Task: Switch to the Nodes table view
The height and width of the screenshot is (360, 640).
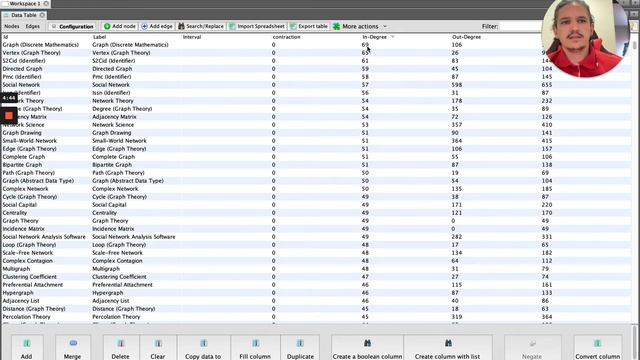Action: point(11,26)
